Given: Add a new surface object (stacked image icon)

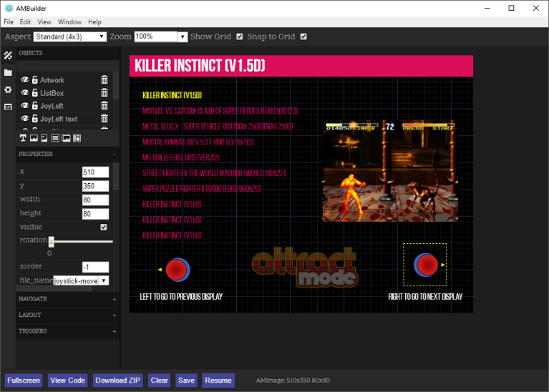Looking at the screenshot, I should (66, 138).
